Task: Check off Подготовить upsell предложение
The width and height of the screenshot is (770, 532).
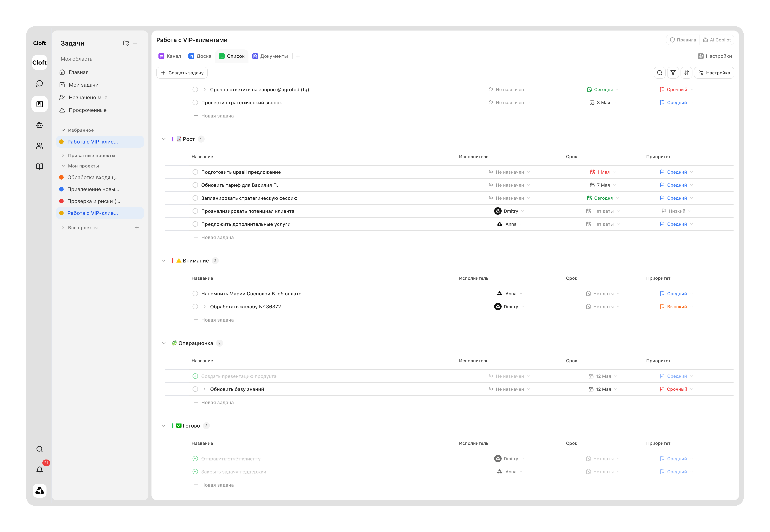Action: pos(195,172)
